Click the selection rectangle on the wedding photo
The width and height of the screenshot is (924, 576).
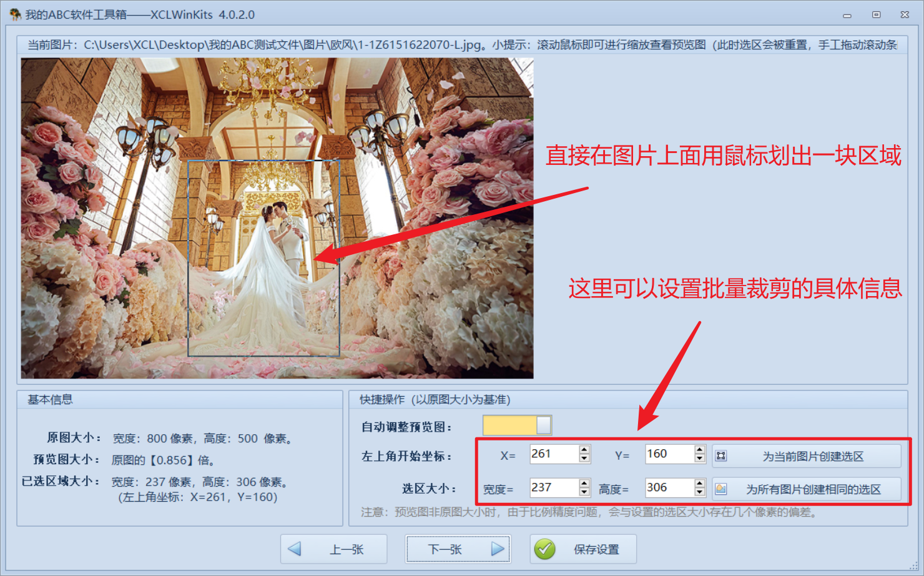point(262,256)
